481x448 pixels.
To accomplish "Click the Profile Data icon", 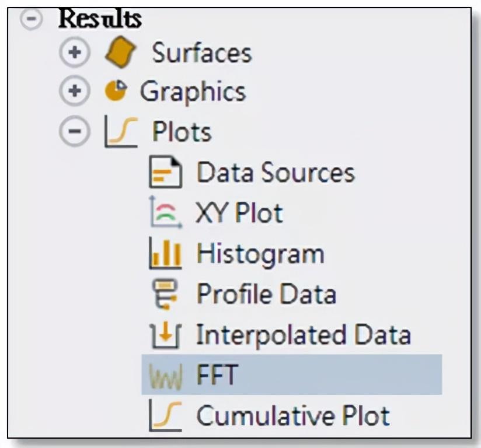I will (x=165, y=293).
